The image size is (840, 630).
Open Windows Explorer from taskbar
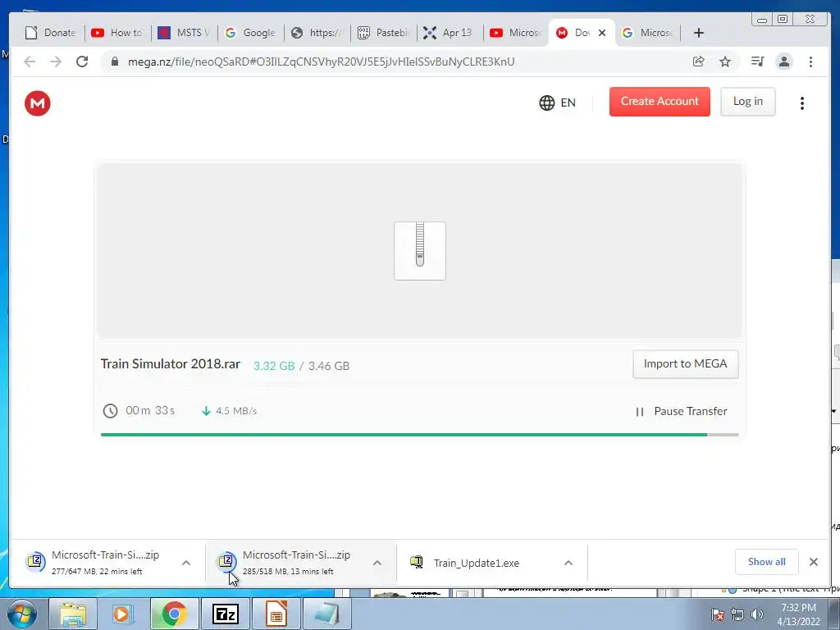coord(73,614)
